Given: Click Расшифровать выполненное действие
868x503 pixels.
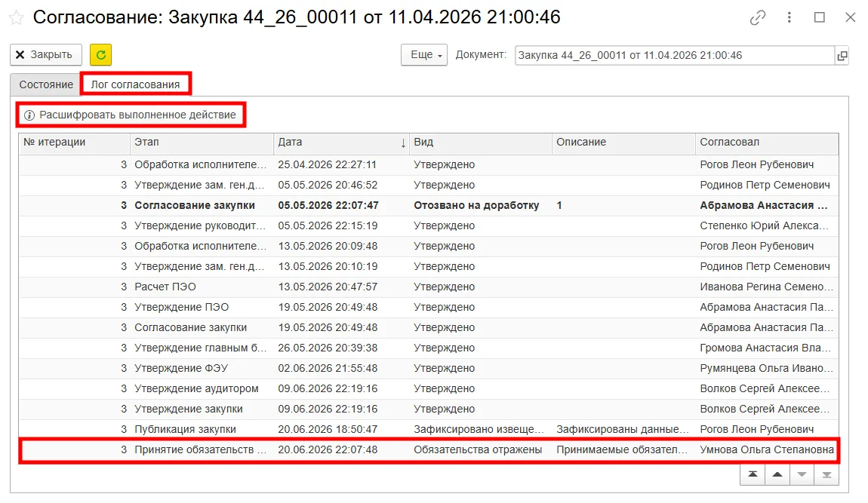Looking at the screenshot, I should pyautogui.click(x=131, y=115).
